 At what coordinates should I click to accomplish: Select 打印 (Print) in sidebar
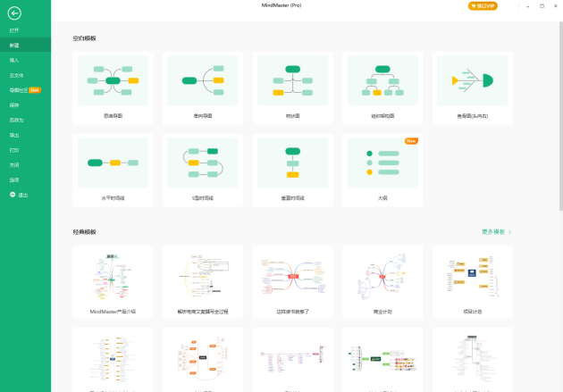pyautogui.click(x=14, y=150)
